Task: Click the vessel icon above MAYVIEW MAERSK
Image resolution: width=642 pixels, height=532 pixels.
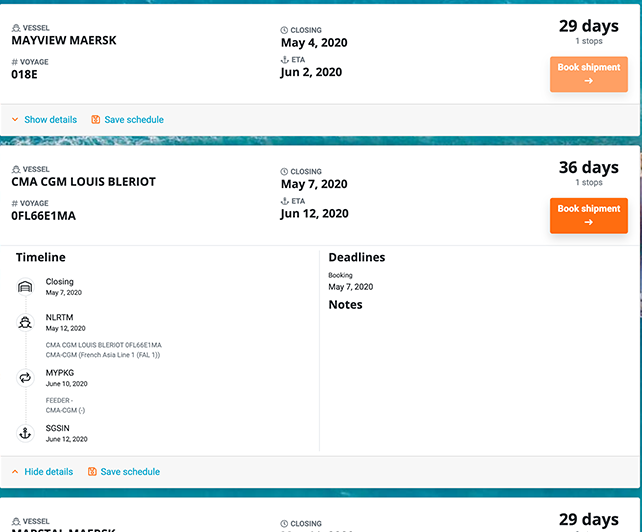Action: point(15,28)
